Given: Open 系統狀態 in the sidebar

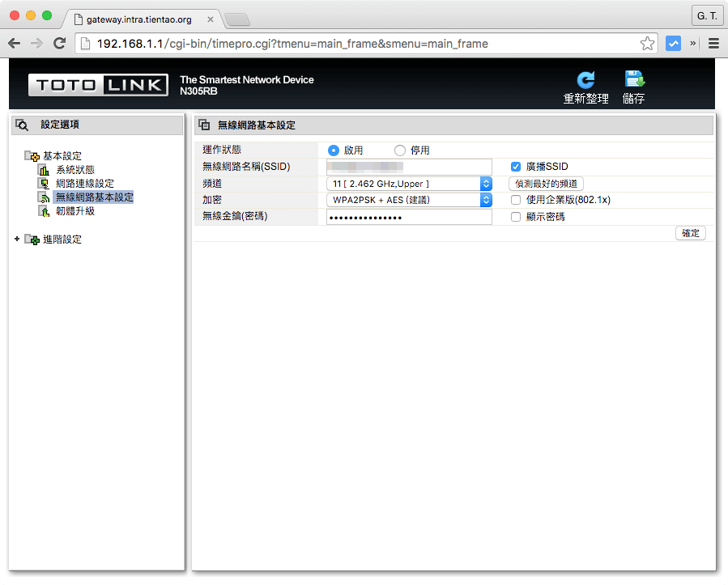Looking at the screenshot, I should point(75,170).
